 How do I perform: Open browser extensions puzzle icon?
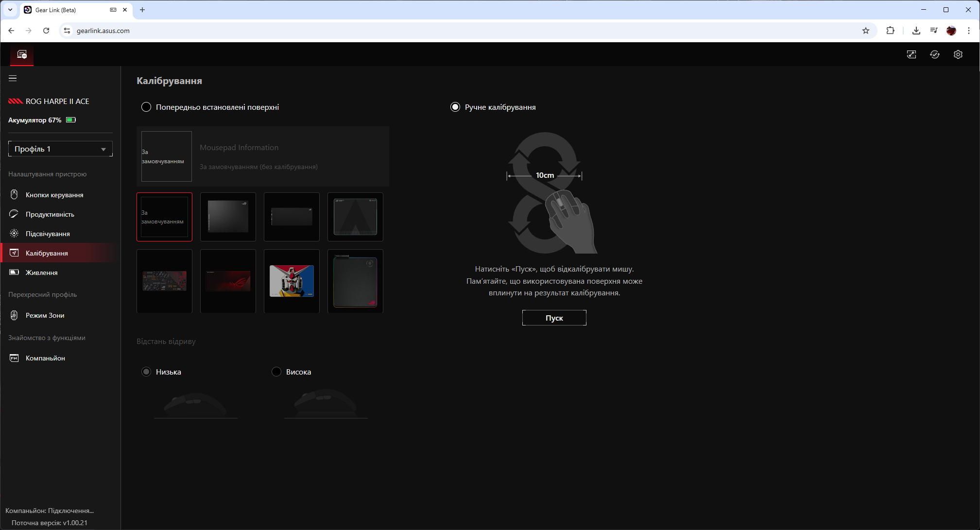[890, 31]
